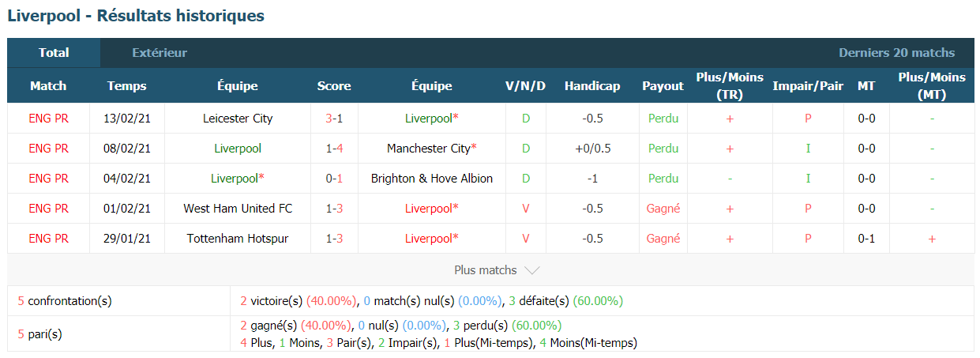Open the 3-1 score for Leicester match

tap(334, 119)
